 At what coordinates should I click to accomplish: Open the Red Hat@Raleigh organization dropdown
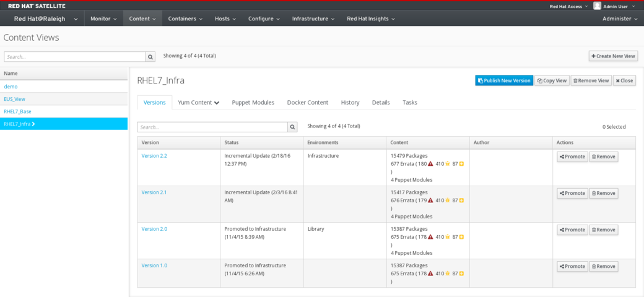pos(46,19)
